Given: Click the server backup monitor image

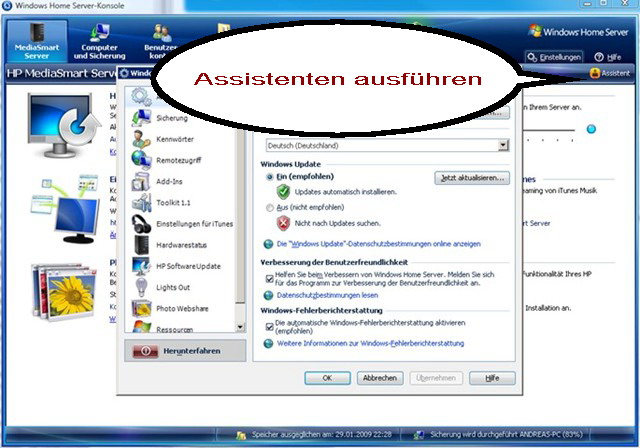Looking at the screenshot, I should pyautogui.click(x=64, y=124).
